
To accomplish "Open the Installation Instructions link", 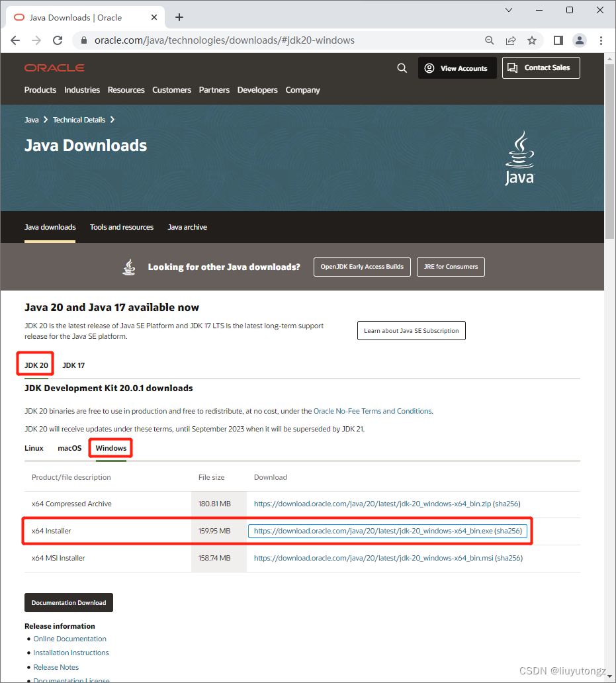I will pos(71,653).
